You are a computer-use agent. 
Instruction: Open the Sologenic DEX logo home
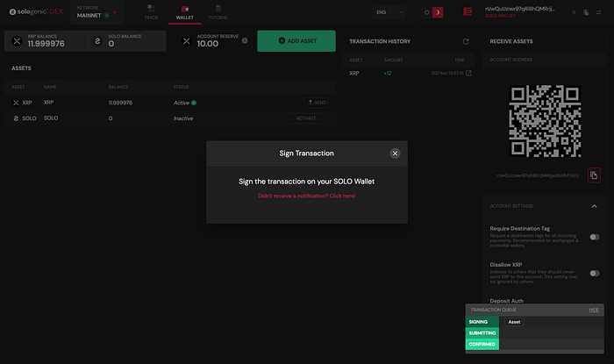36,11
